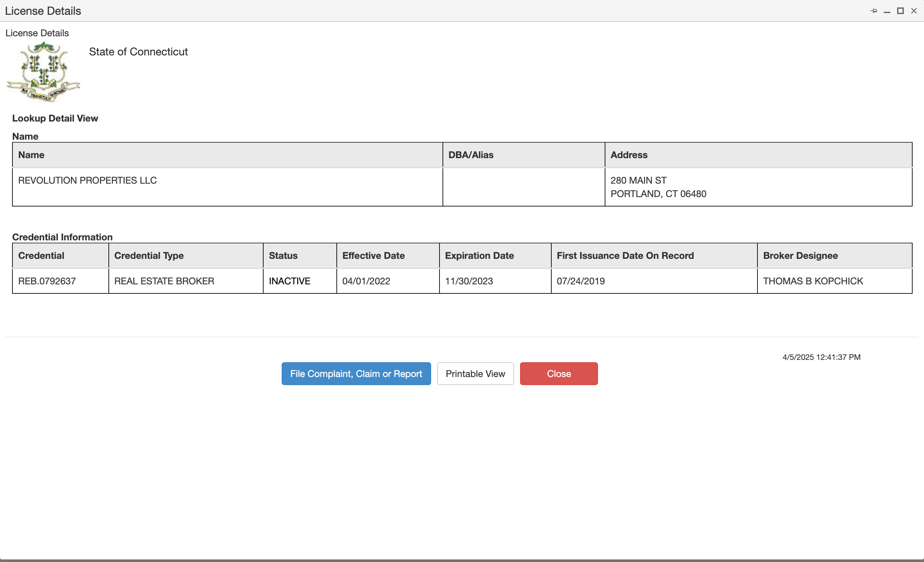Open the Printable View

pyautogui.click(x=475, y=373)
